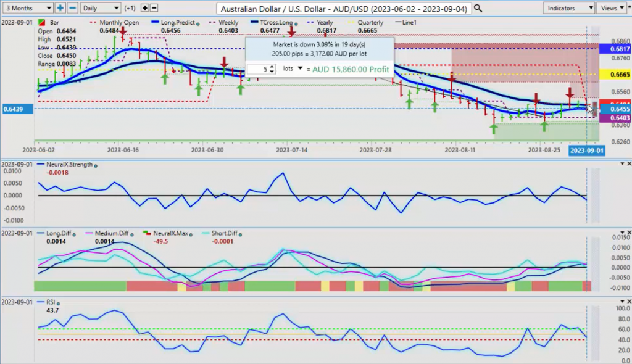Close the NeuralX.Strength panel with its X
632x364 pixels.
pyautogui.click(x=629, y=164)
